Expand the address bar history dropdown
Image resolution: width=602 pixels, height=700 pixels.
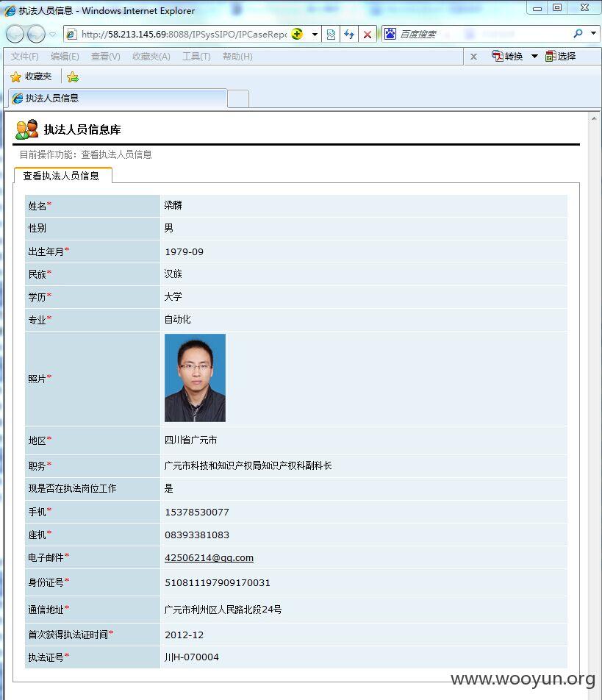315,35
